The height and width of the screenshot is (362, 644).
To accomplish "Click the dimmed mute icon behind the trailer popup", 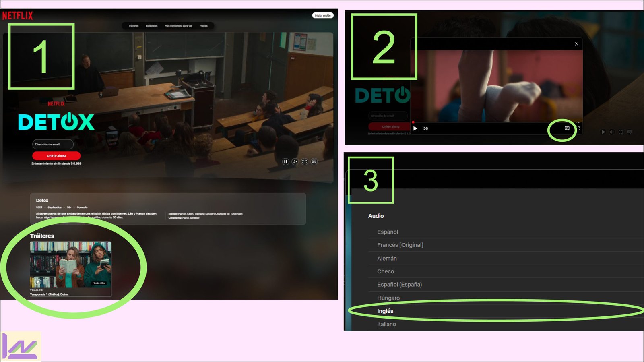I will 612,132.
